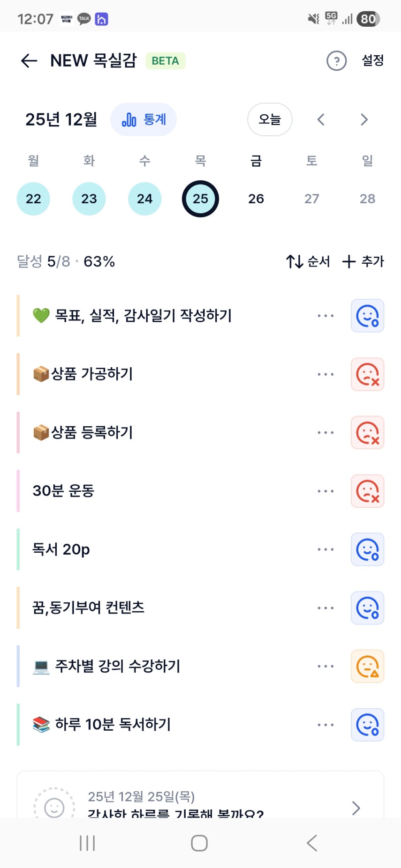Toggle failed status face for 상품 등록하기
The image size is (401, 868).
pyautogui.click(x=367, y=433)
